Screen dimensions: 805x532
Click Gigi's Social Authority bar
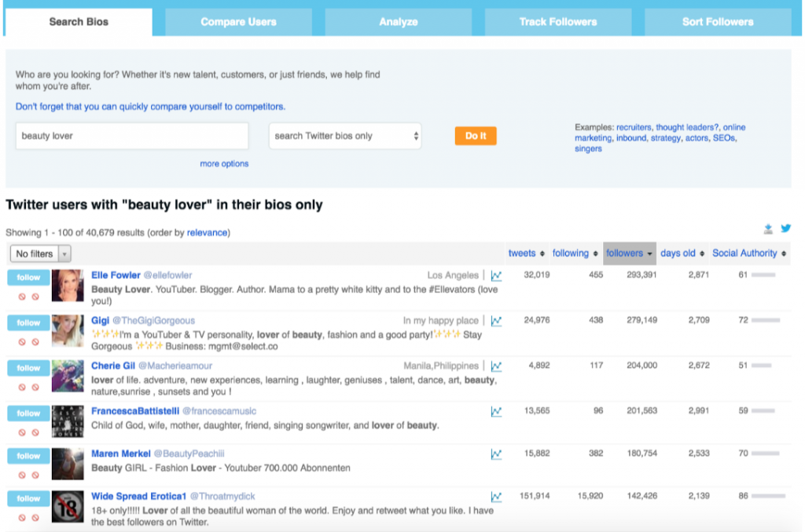coord(766,320)
